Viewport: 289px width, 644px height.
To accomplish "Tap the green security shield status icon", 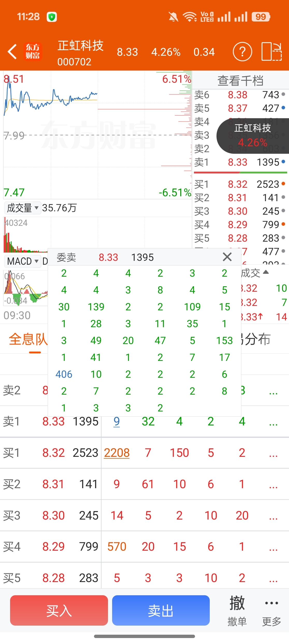I will point(52,17).
